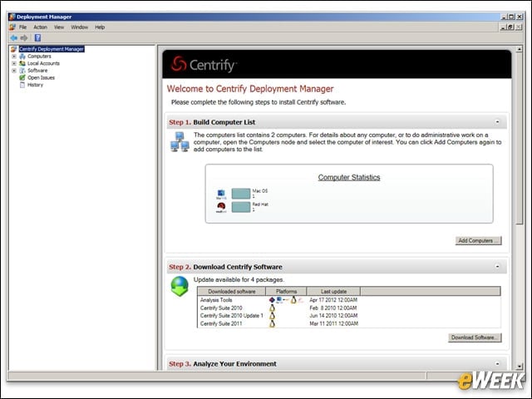Open the Computer Statistics link
The width and height of the screenshot is (532, 399).
click(349, 177)
